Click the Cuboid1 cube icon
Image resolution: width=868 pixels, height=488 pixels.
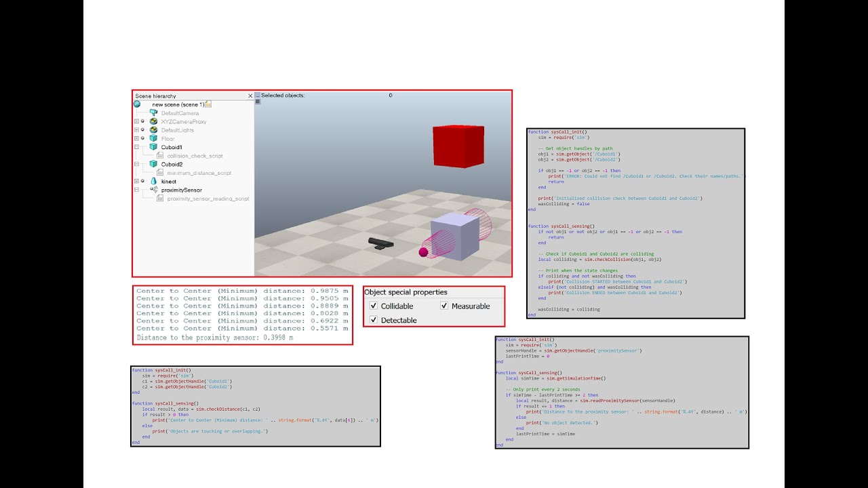[153, 147]
